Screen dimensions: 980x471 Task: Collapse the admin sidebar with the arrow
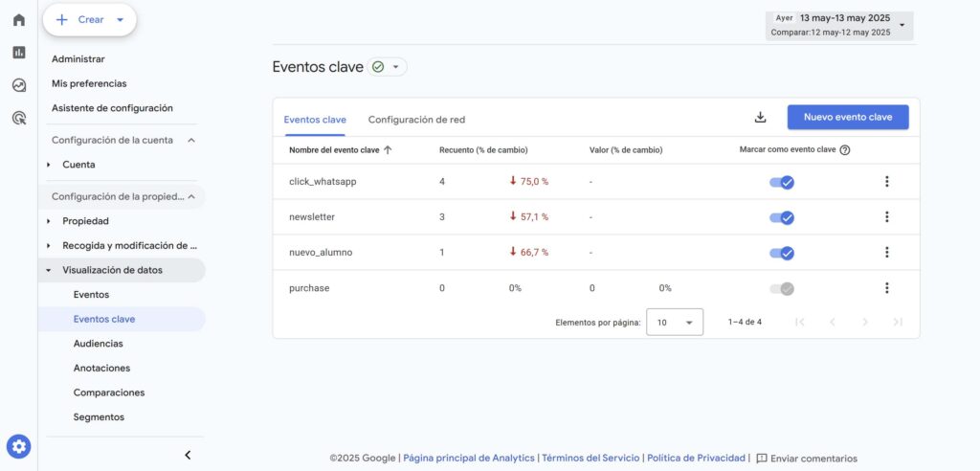[188, 455]
